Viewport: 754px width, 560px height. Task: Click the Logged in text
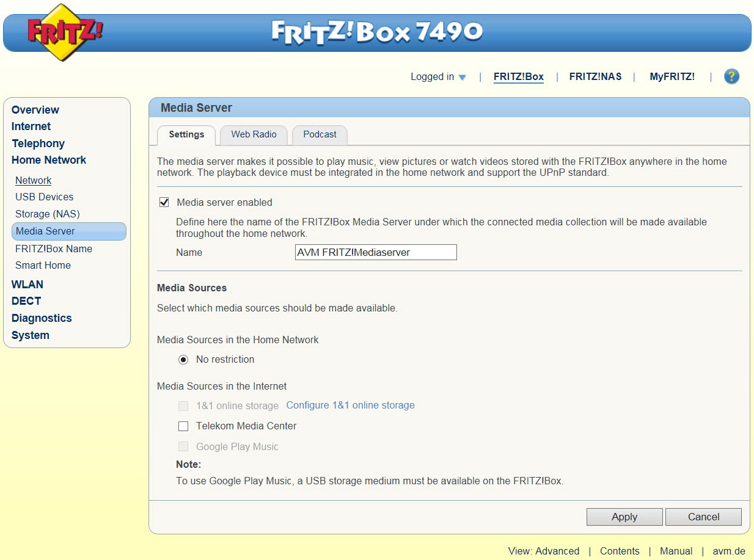(x=432, y=77)
